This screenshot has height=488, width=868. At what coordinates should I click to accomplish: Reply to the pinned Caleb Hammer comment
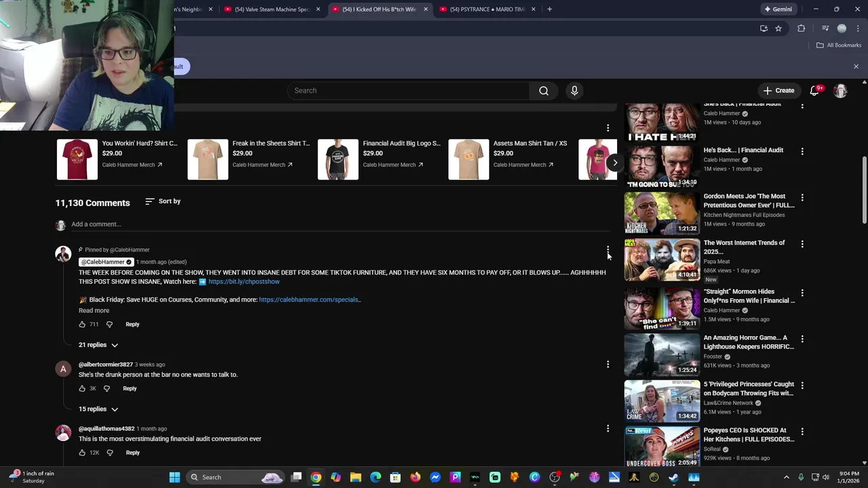[x=132, y=325]
